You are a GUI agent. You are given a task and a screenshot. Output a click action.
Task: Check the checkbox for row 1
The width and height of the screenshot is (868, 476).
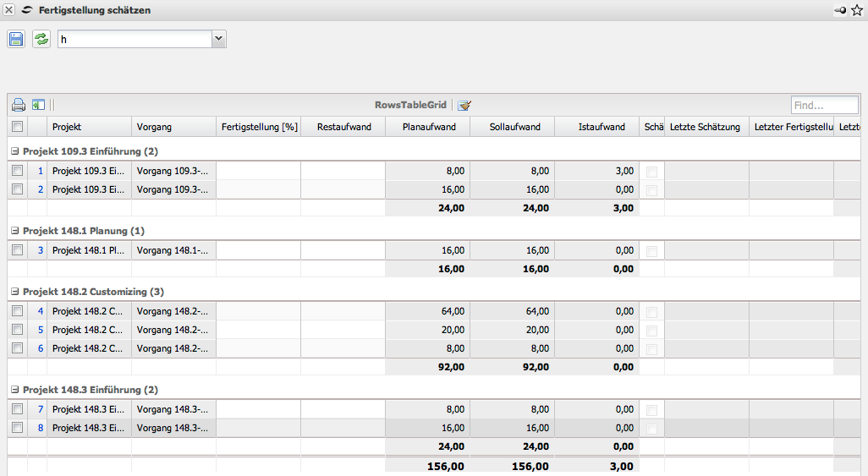point(18,171)
